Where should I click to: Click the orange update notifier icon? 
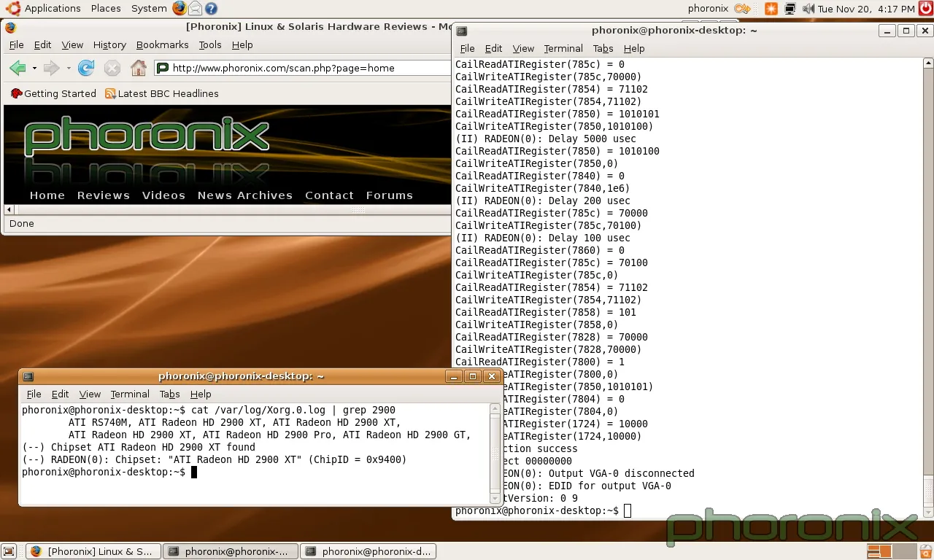click(x=771, y=9)
